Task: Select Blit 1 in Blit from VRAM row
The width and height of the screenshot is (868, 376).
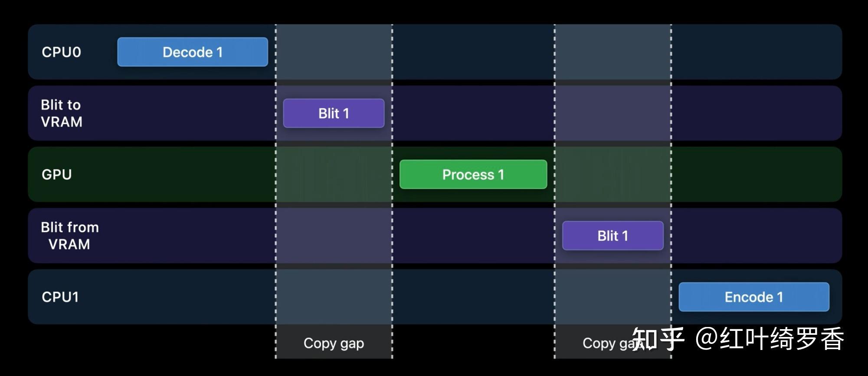Action: click(613, 235)
